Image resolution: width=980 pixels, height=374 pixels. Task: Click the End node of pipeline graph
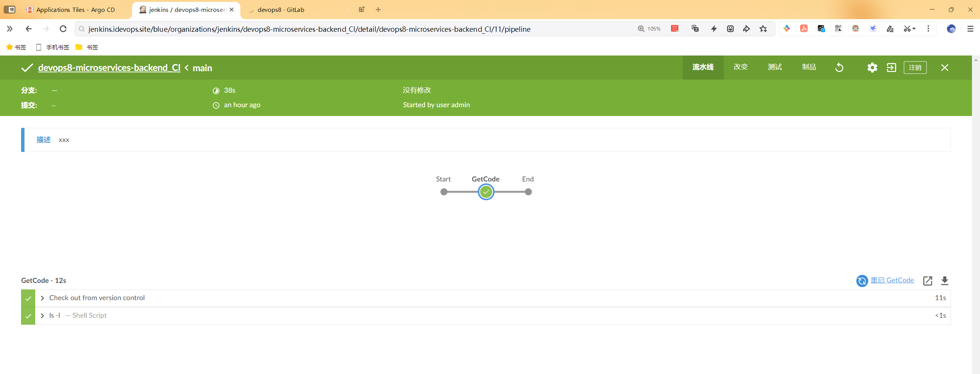(x=528, y=192)
